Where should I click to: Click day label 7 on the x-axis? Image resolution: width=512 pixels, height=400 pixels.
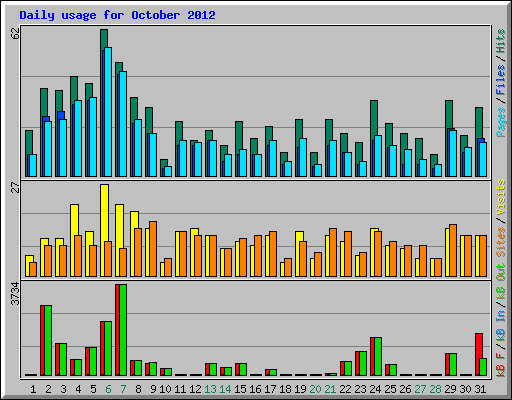tap(123, 389)
